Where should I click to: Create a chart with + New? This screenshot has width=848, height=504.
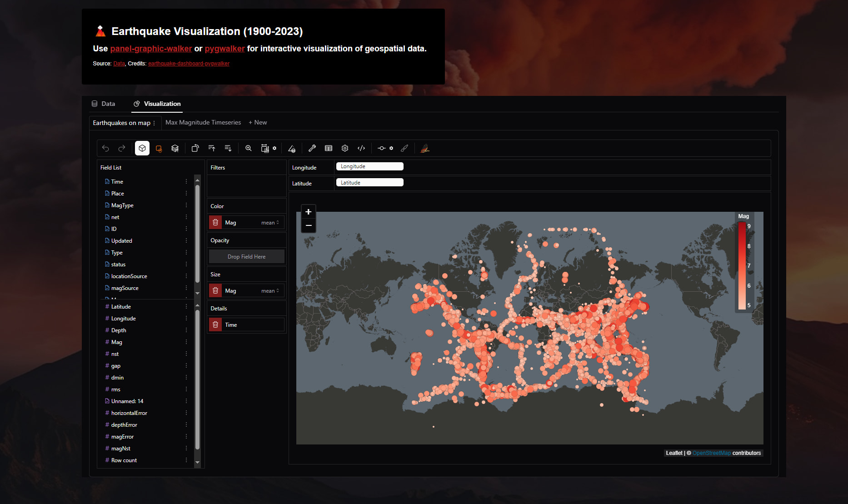257,122
